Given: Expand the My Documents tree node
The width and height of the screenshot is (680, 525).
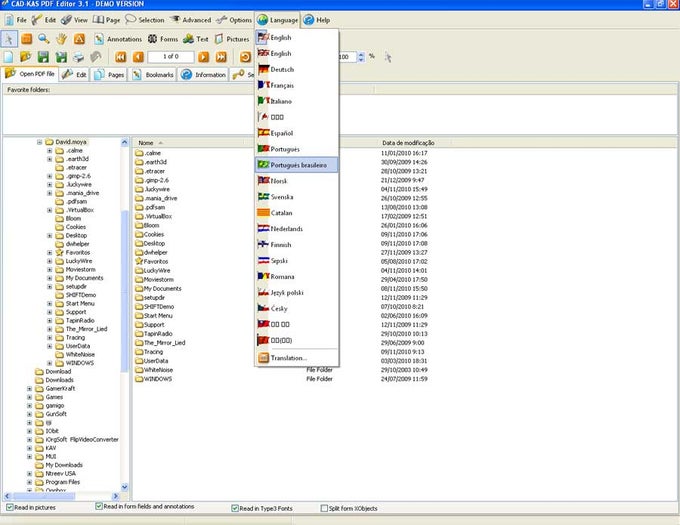Looking at the screenshot, I should pyautogui.click(x=49, y=278).
